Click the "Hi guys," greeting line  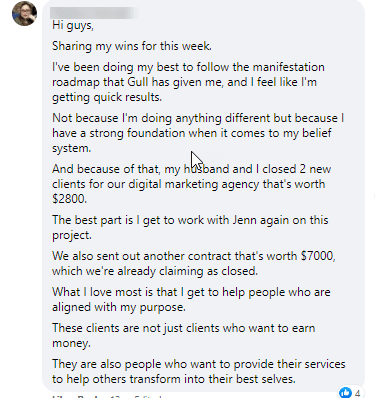click(x=73, y=26)
